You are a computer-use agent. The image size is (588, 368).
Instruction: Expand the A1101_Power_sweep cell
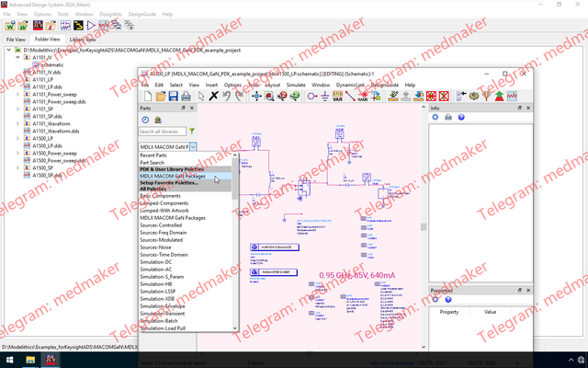pos(17,94)
